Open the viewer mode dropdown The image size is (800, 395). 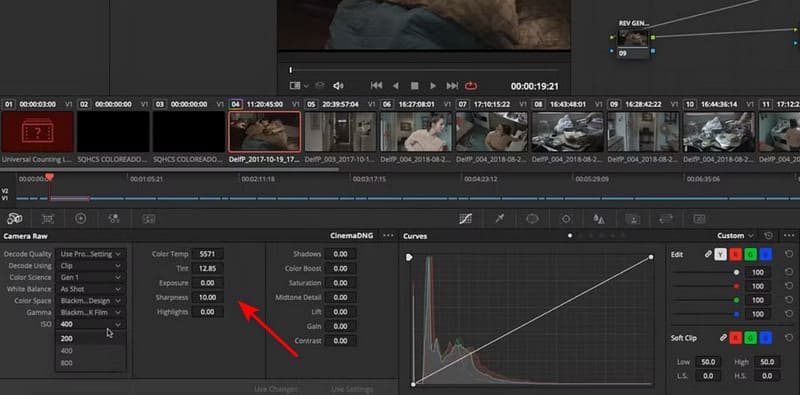299,86
